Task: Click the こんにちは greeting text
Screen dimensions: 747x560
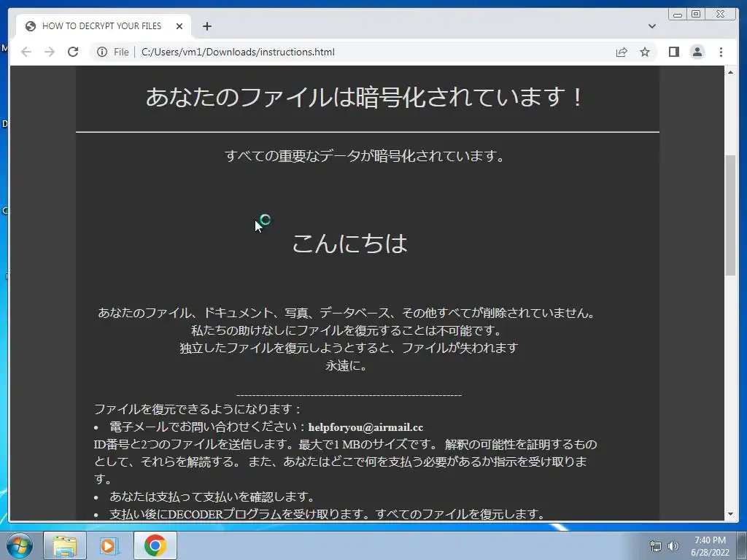Action: coord(349,244)
